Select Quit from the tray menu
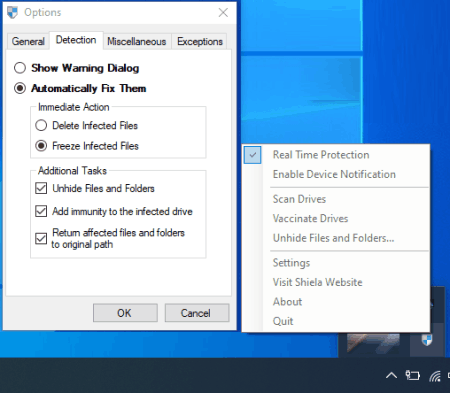Image resolution: width=450 pixels, height=393 pixels. 336,321
